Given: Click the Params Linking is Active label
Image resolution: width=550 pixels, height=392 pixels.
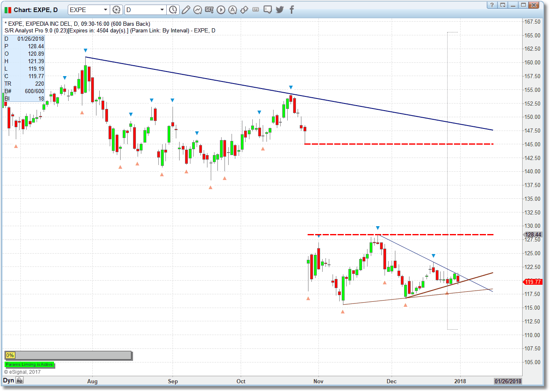Looking at the screenshot, I should (30, 365).
